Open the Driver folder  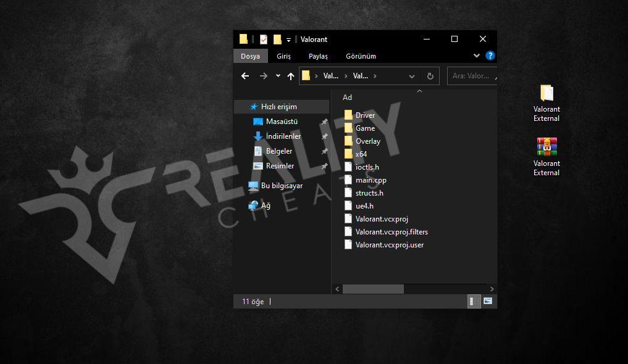(359, 115)
